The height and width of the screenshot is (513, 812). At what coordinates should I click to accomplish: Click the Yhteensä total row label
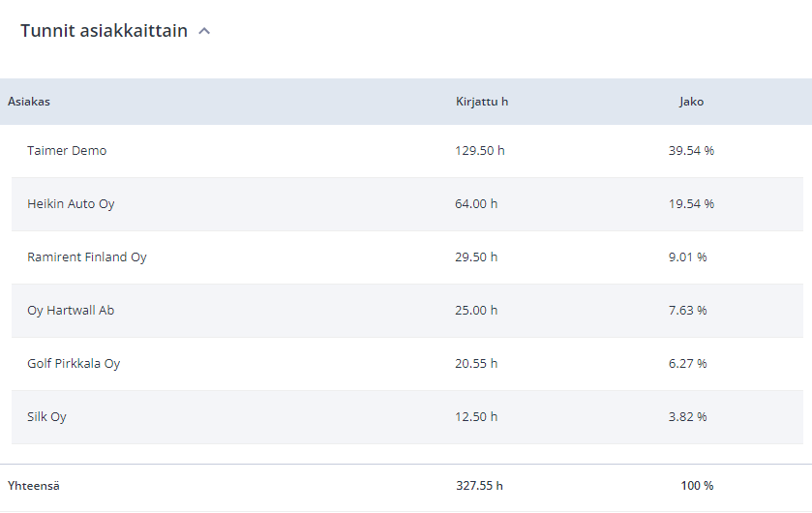coord(34,486)
